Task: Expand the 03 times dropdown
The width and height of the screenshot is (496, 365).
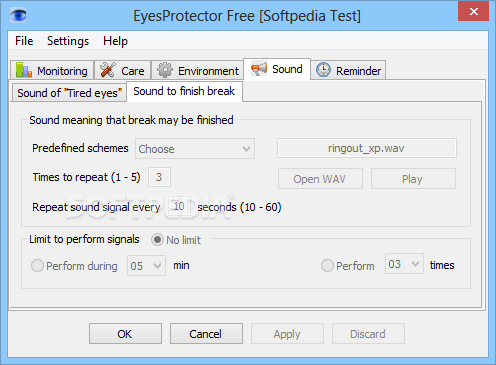Action: pos(404,264)
